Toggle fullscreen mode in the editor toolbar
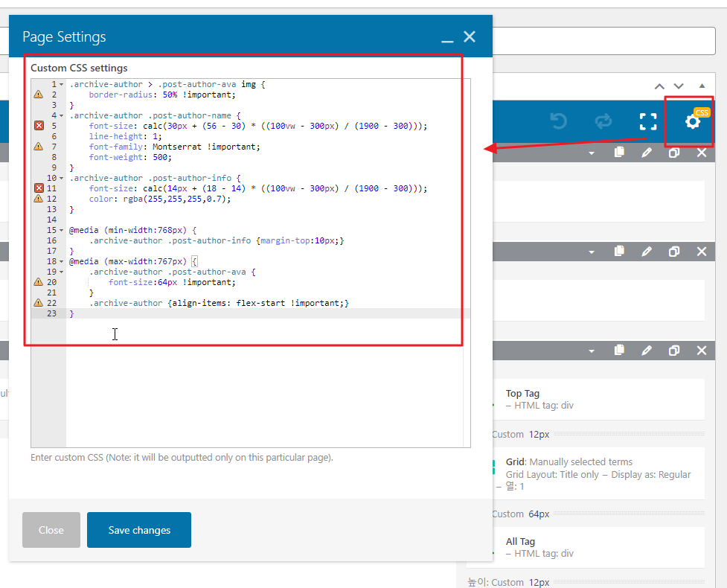The height and width of the screenshot is (588, 727). click(647, 121)
